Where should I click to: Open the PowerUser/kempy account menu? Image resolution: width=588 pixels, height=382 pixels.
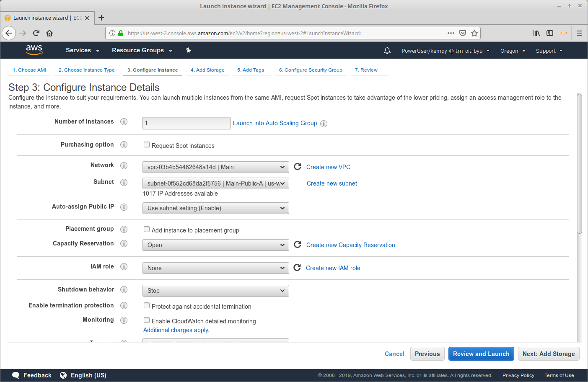pos(446,51)
